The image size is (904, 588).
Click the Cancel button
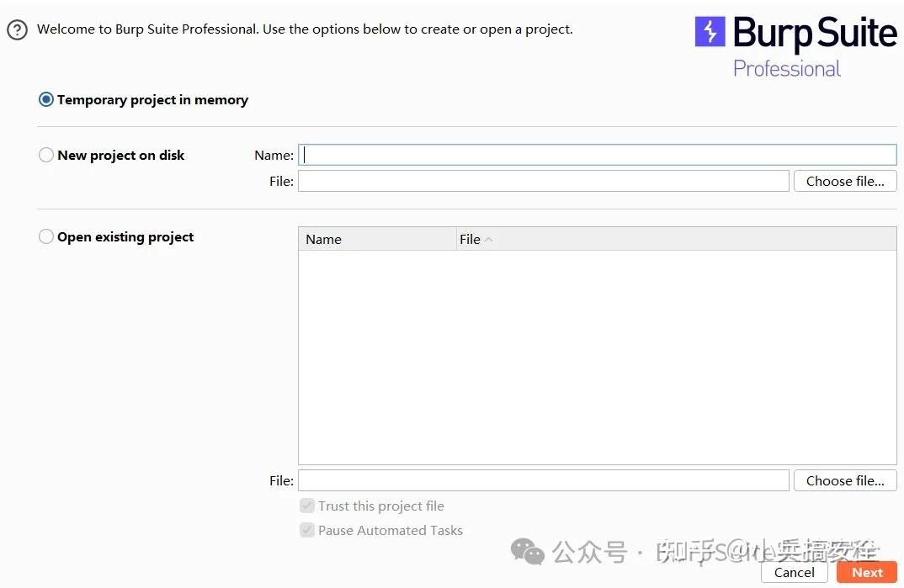tap(794, 572)
